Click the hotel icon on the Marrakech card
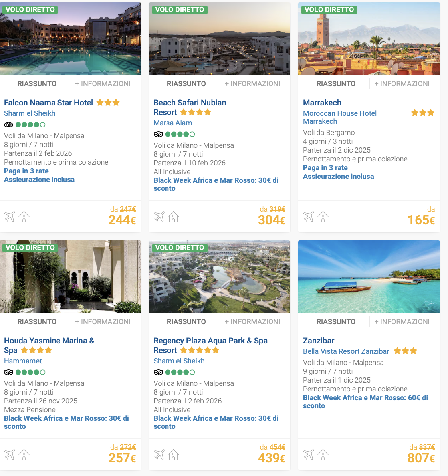 [323, 217]
